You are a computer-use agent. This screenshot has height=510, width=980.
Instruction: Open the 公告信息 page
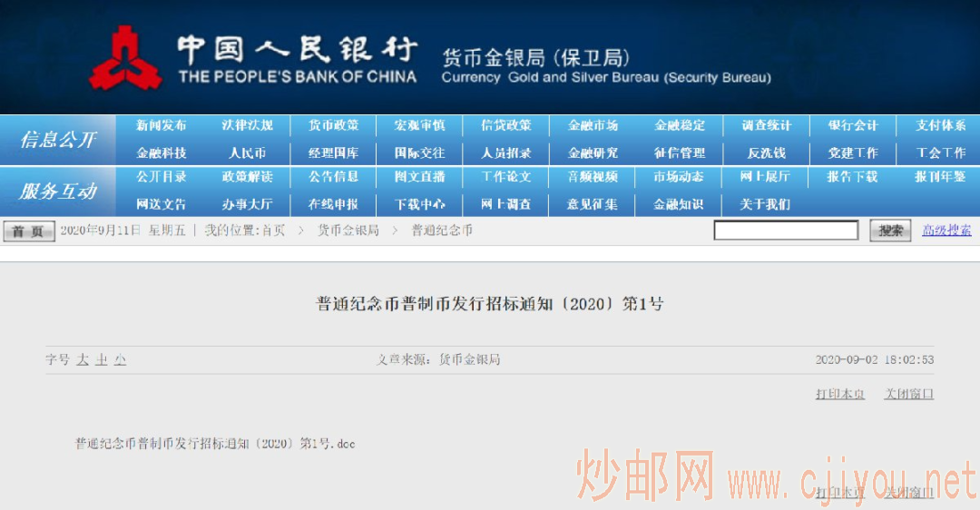[x=333, y=177]
